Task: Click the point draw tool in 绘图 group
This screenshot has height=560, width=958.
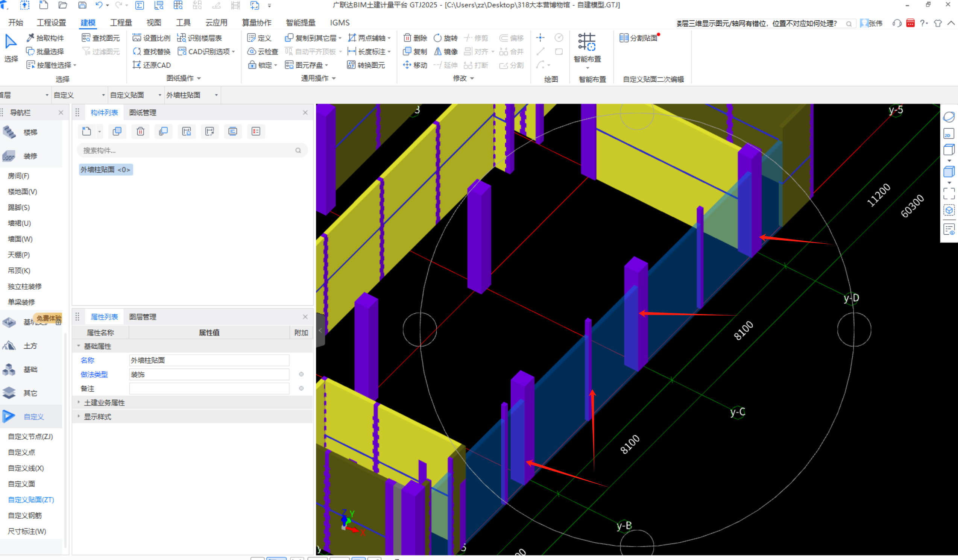Action: (x=540, y=38)
